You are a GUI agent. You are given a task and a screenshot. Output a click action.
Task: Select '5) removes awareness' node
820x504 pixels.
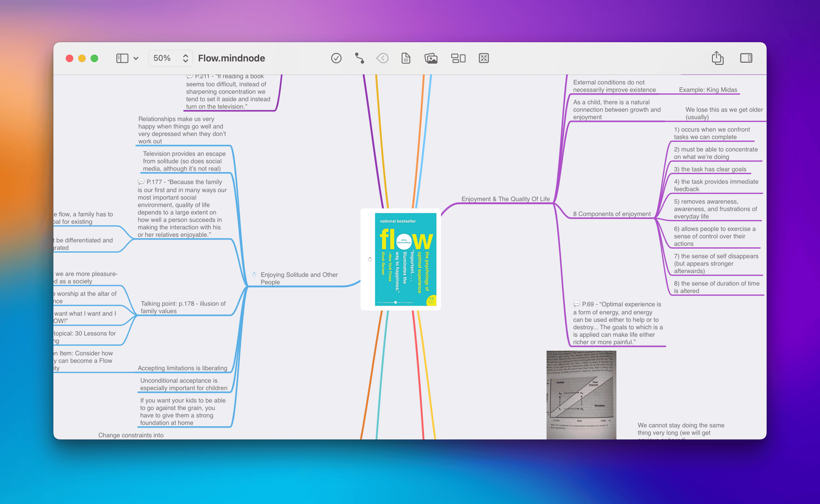point(715,209)
